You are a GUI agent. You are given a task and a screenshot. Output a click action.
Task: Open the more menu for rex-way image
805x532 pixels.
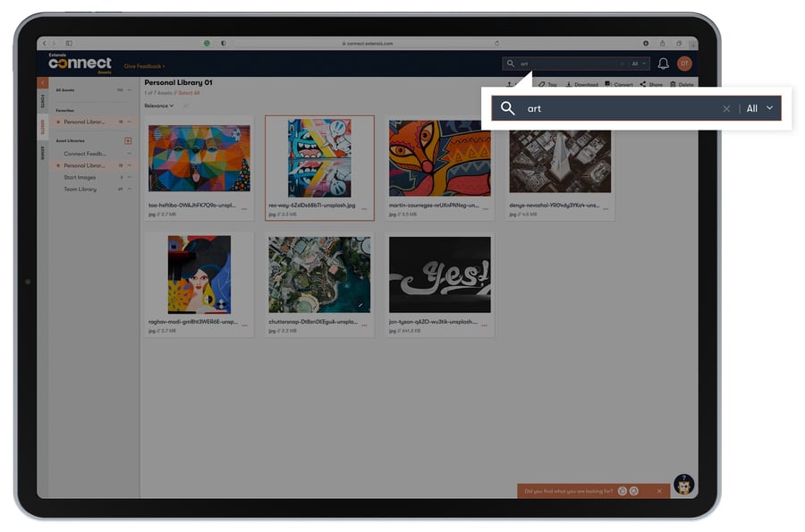tap(364, 209)
